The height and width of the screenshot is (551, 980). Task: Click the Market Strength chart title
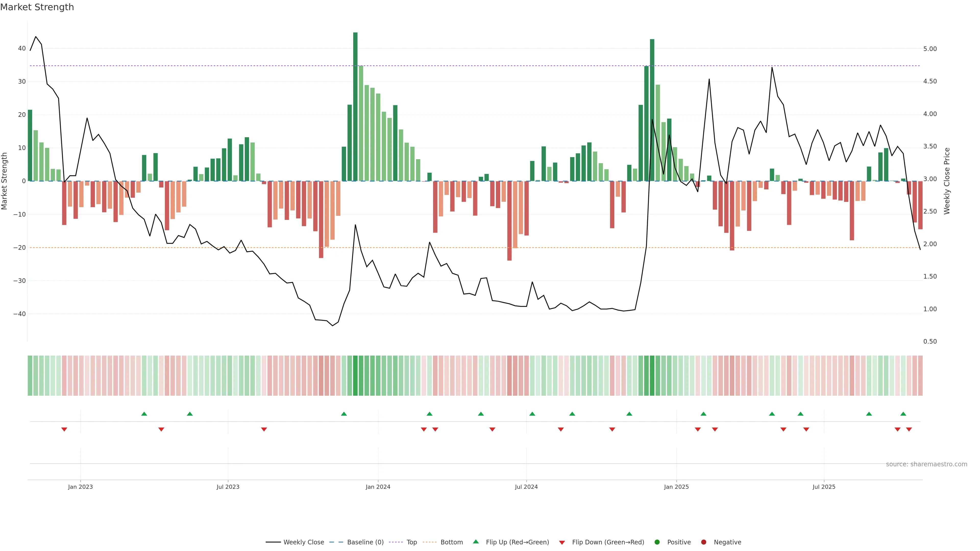click(37, 7)
